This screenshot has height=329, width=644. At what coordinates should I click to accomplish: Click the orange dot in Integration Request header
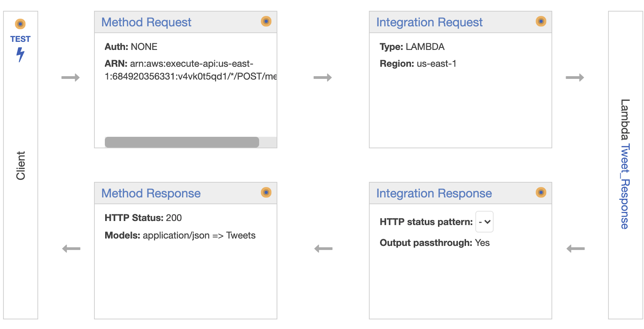[x=541, y=21]
